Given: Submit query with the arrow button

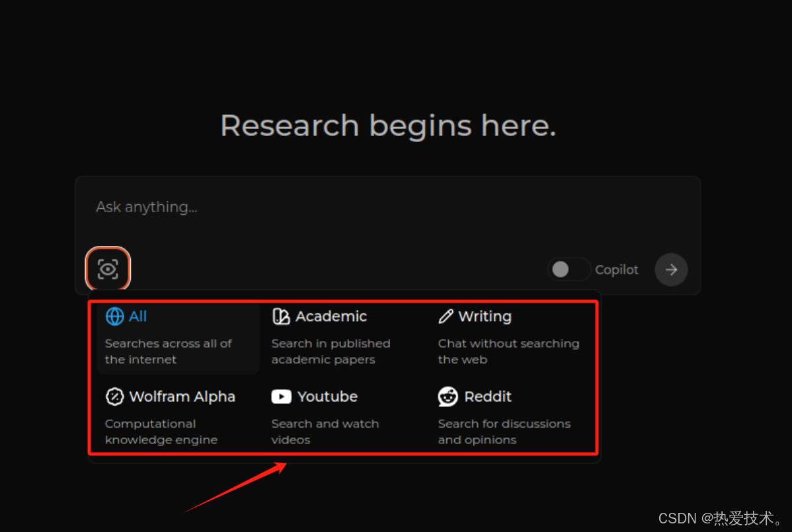Looking at the screenshot, I should click(x=671, y=270).
